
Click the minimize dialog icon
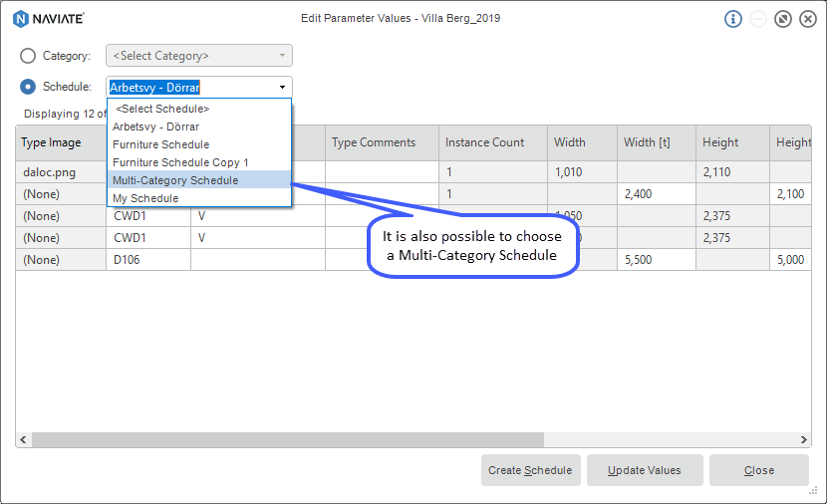(758, 19)
